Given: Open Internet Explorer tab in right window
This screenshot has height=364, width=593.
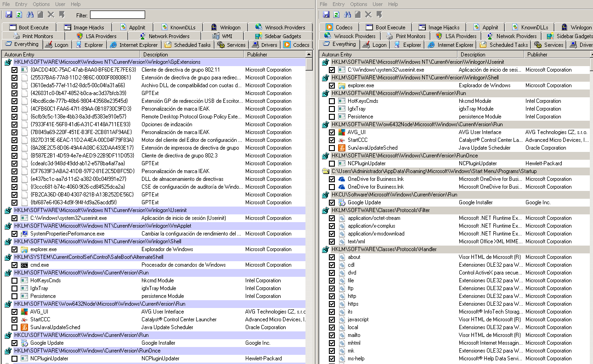Looking at the screenshot, I should tap(451, 45).
